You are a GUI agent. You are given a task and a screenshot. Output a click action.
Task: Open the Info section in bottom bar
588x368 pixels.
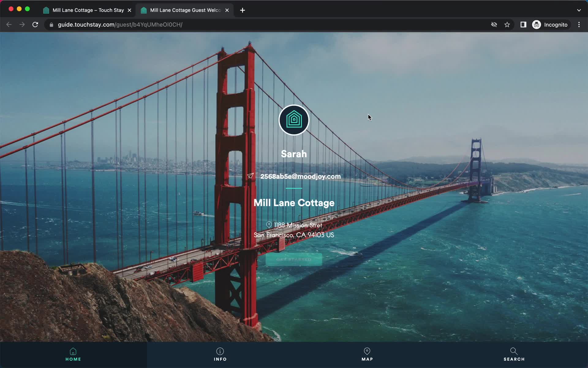coord(220,355)
